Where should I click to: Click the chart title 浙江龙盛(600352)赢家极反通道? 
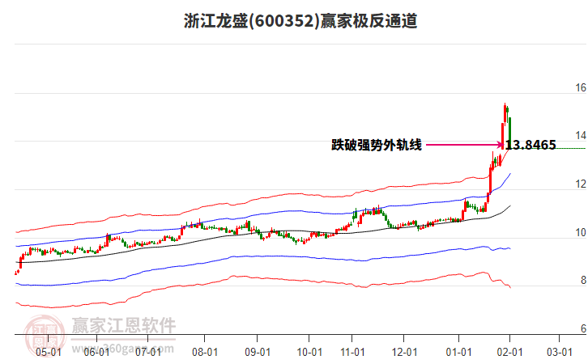pyautogui.click(x=300, y=21)
